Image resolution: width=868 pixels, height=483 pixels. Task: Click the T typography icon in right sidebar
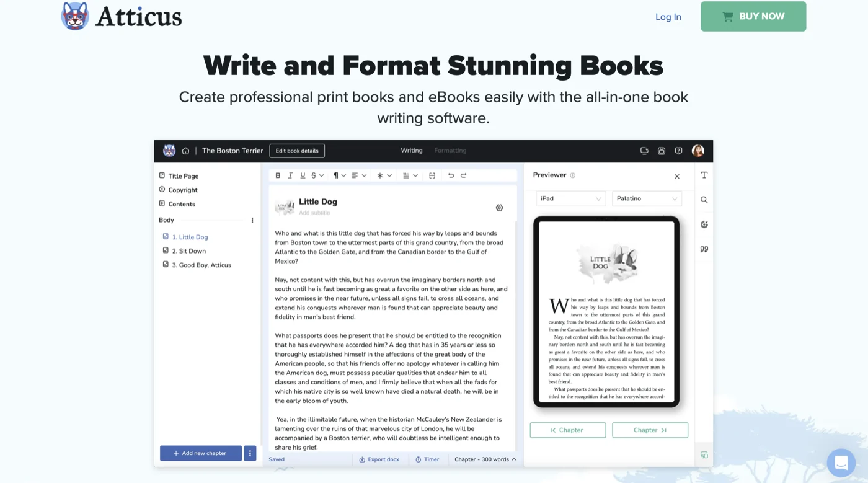[x=704, y=175]
